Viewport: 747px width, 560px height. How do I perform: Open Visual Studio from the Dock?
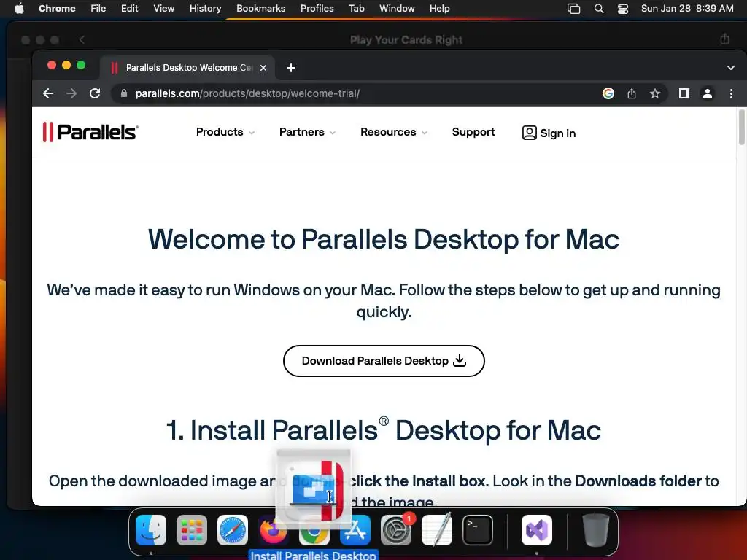537,530
